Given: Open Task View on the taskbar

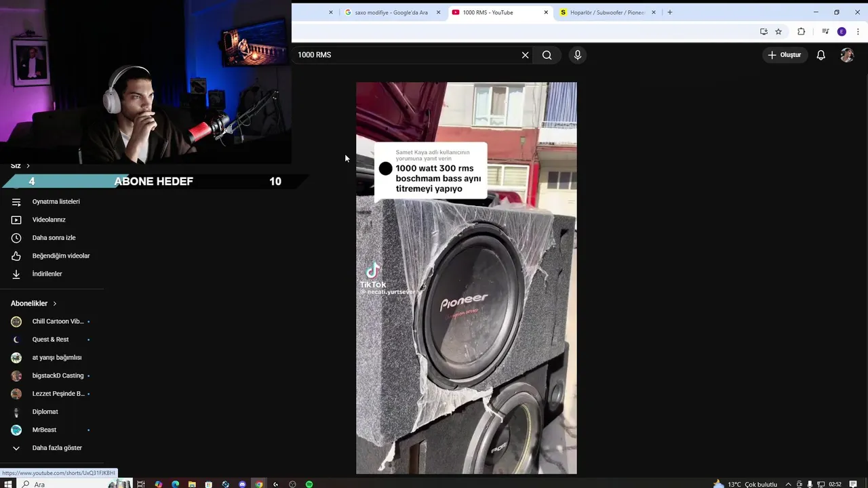Looking at the screenshot, I should (x=141, y=484).
